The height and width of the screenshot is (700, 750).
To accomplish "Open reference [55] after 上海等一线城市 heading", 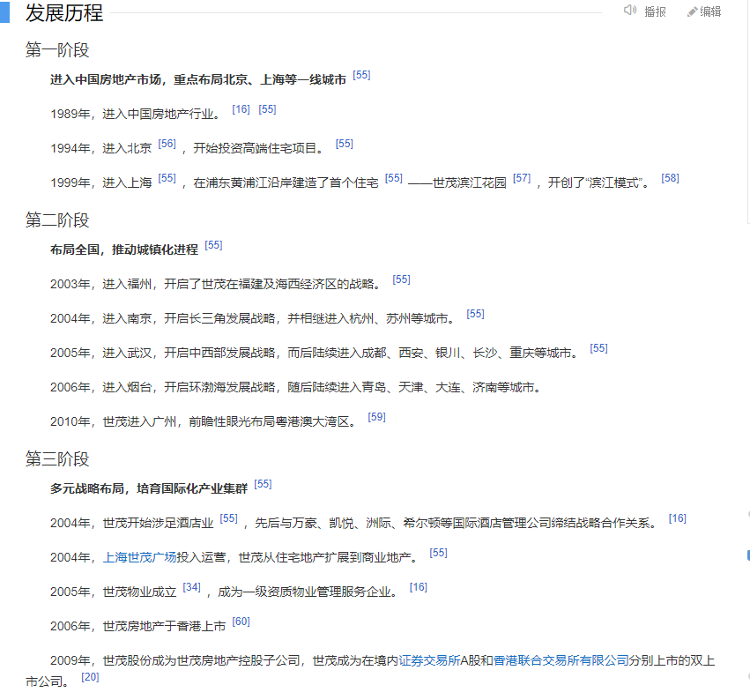I will 361,75.
